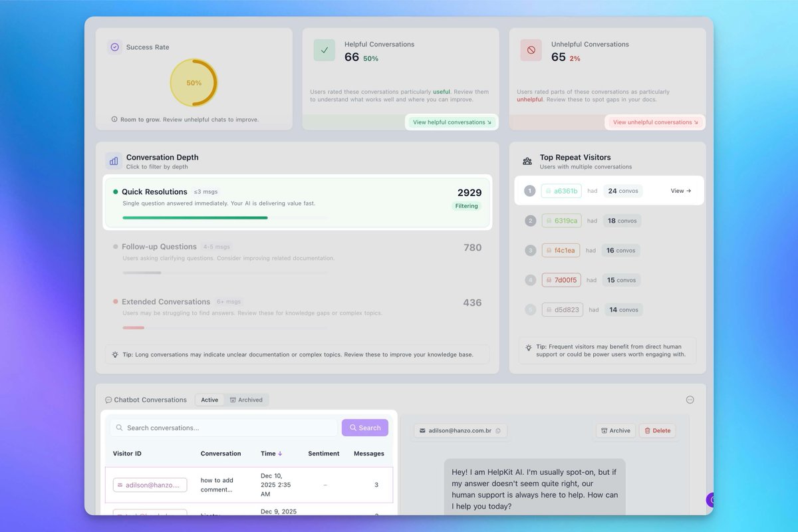Filter by Extended Conversations depth
Screen dimensions: 798x532
click(297, 313)
